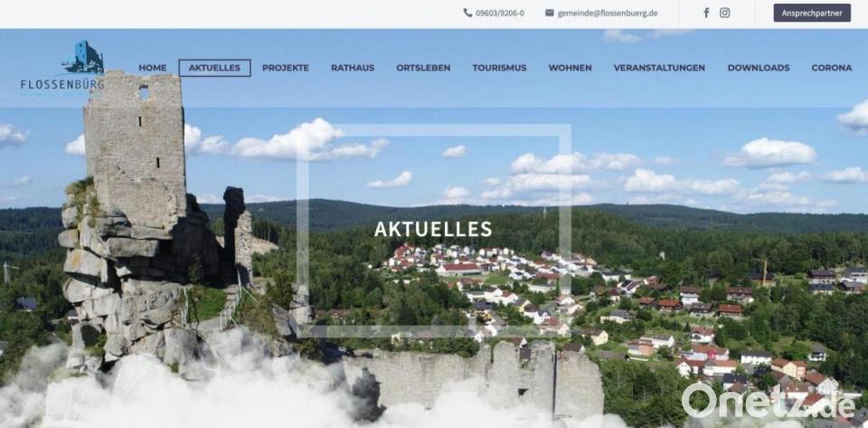868x428 pixels.
Task: Select WOHNEN in the navigation bar
Action: point(571,68)
